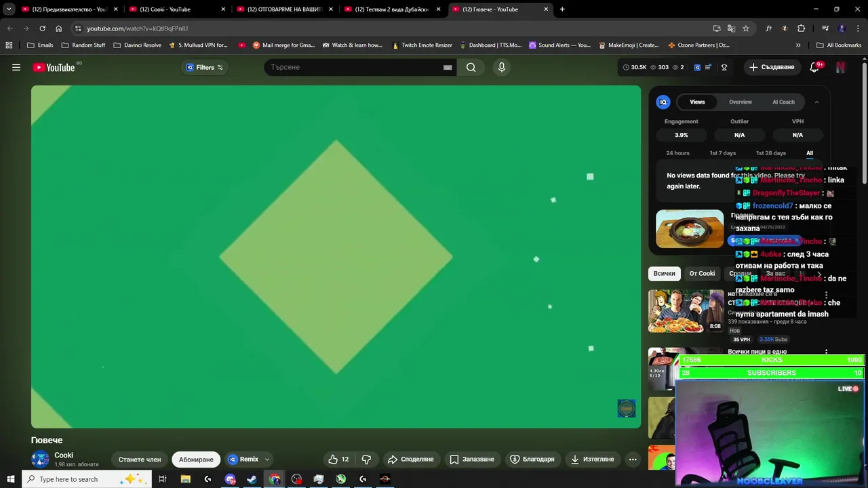Subscribe with the Абониране button
868x488 pixels.
point(196,460)
